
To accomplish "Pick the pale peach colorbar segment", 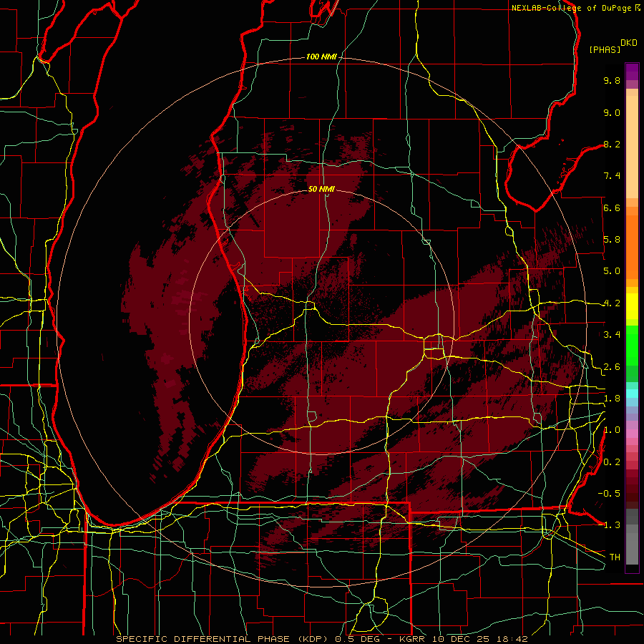I will coord(632,148).
